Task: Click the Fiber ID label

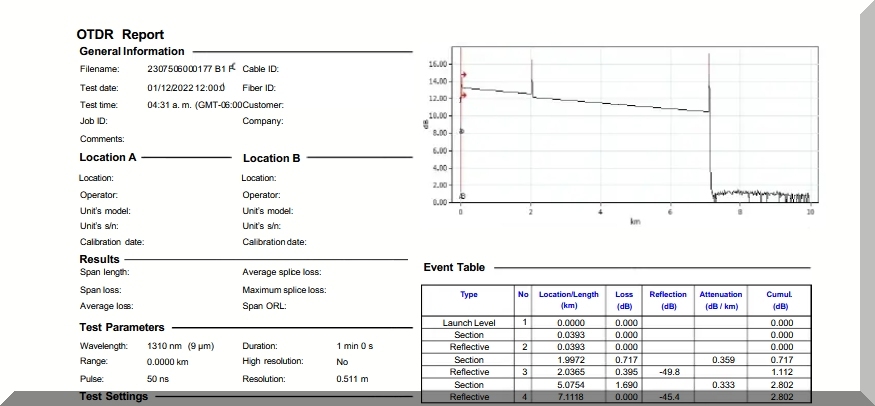Action: (259, 88)
